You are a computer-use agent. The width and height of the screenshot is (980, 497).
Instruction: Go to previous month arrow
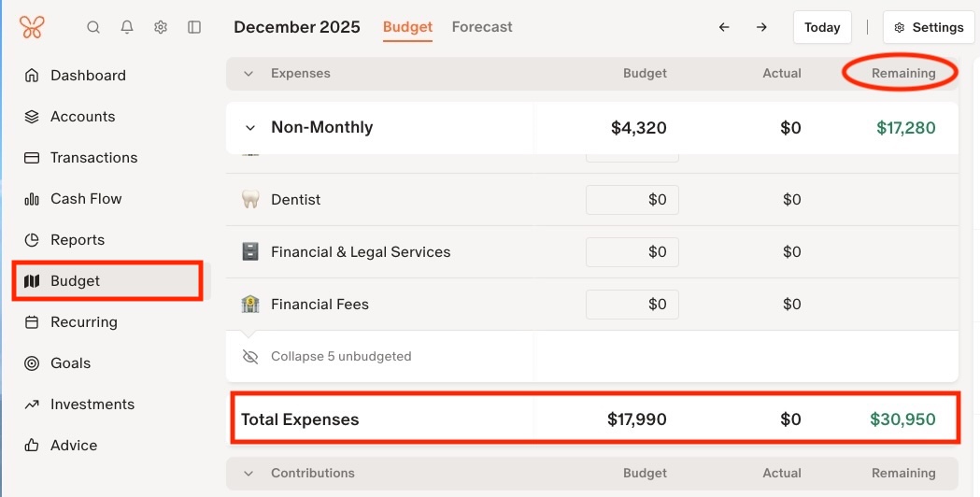[x=724, y=27]
